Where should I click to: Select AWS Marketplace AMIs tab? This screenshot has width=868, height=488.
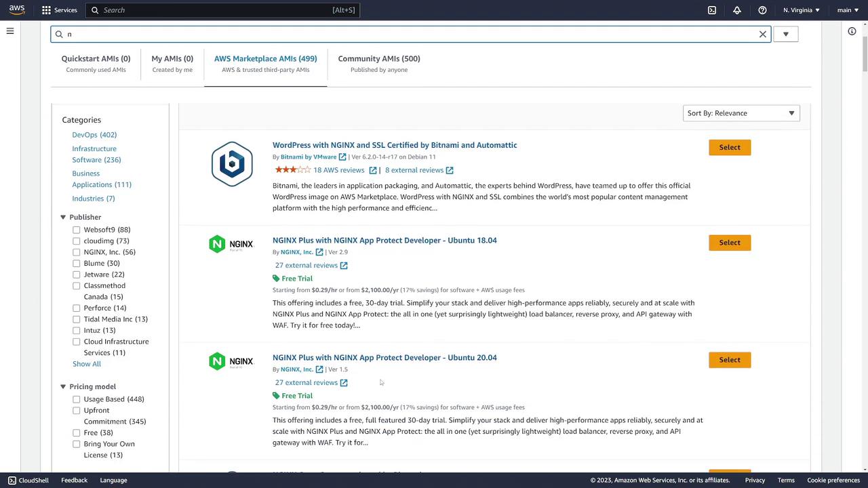point(266,64)
